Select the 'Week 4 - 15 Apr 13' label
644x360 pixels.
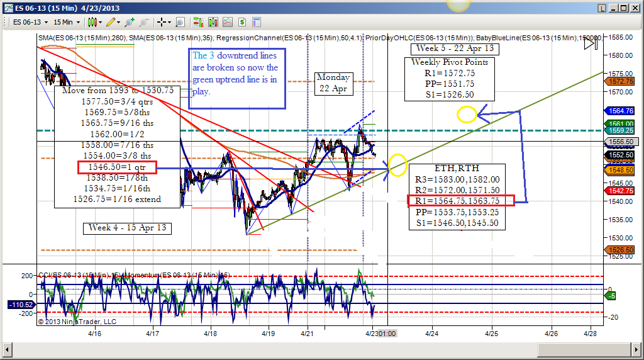click(127, 228)
